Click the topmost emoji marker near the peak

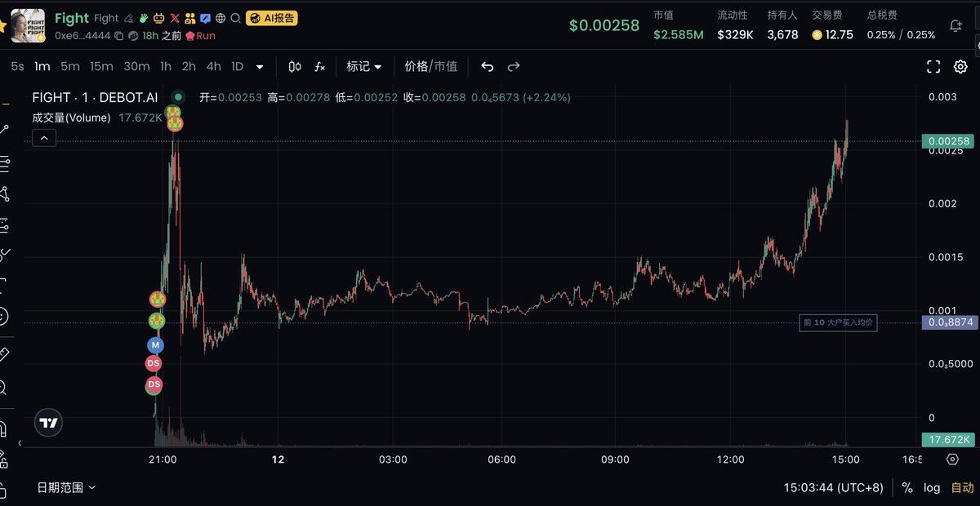173,112
